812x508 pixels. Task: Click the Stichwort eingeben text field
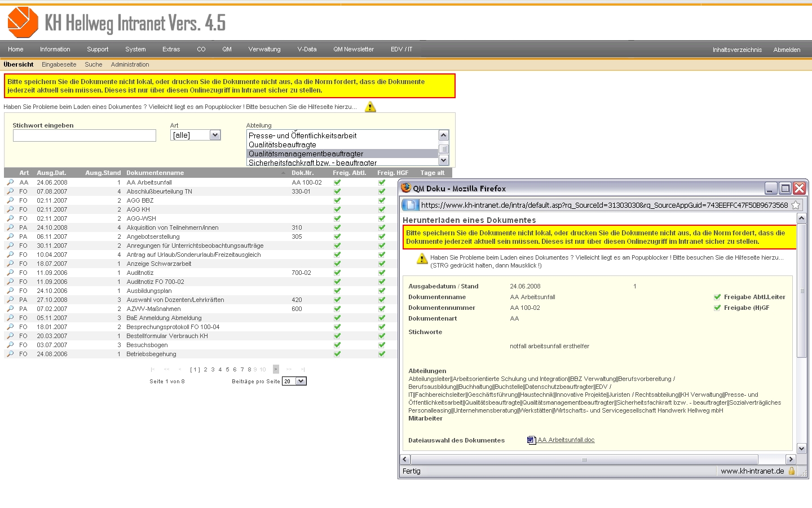85,135
